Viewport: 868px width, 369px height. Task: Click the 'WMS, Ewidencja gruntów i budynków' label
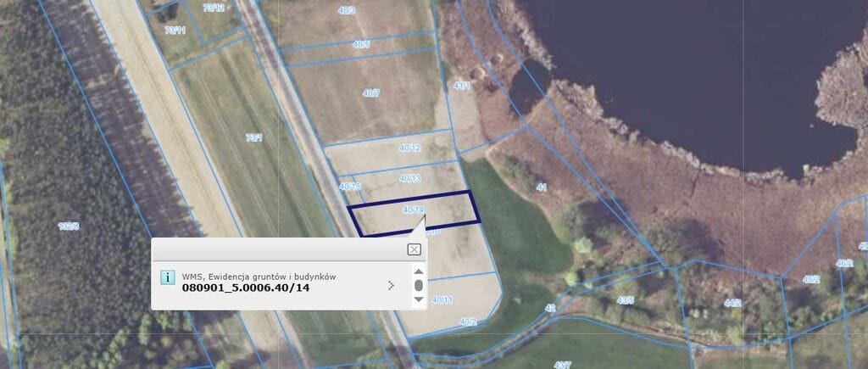(x=259, y=277)
